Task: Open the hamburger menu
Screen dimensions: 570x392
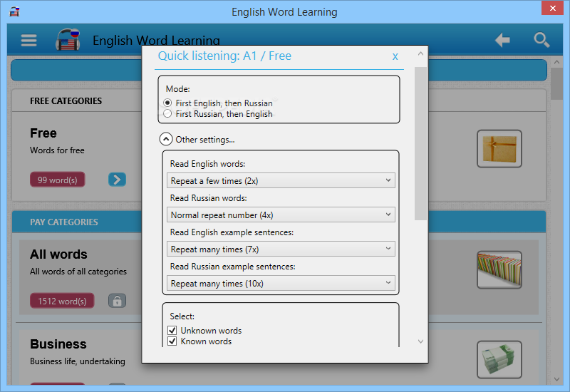Action: 28,41
